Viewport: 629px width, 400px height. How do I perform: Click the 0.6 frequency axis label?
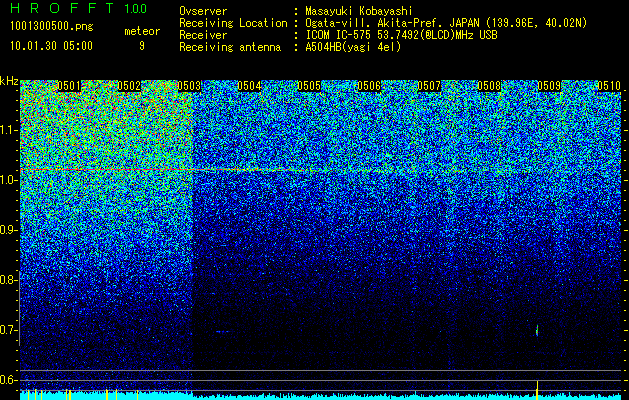point(8,380)
